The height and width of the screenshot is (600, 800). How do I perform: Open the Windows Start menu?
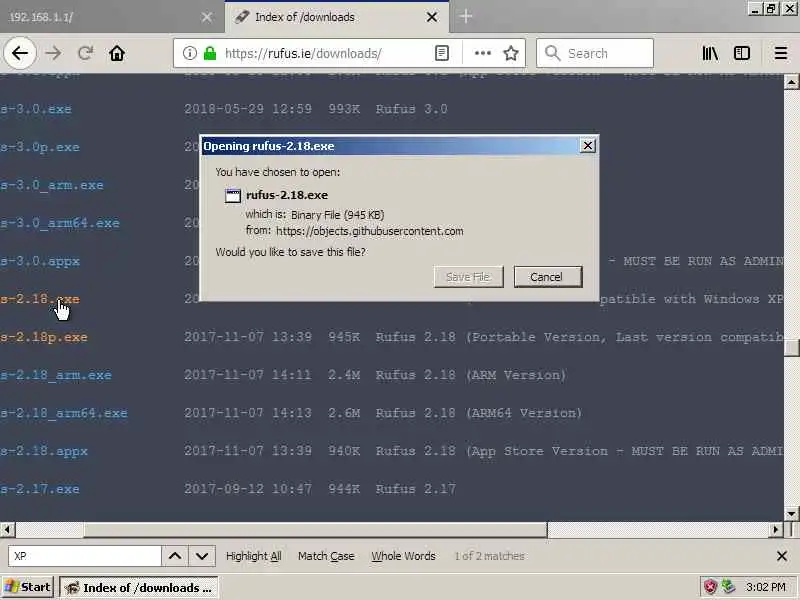click(x=28, y=587)
